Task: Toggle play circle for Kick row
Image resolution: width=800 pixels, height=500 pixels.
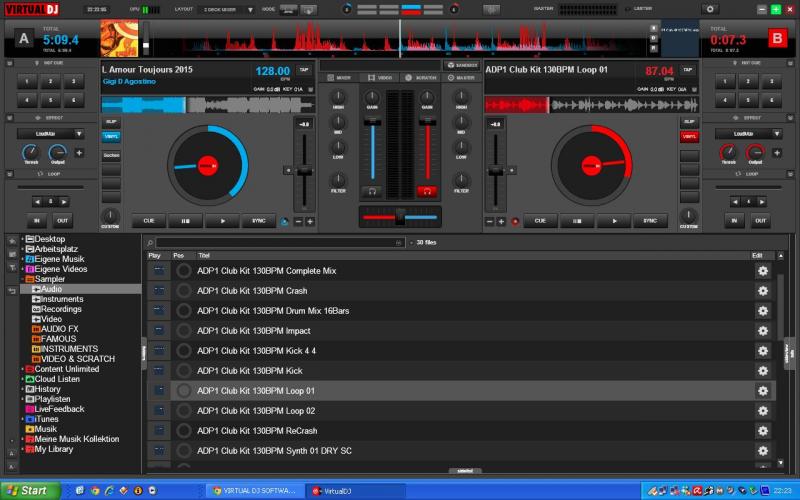Action: pos(184,371)
